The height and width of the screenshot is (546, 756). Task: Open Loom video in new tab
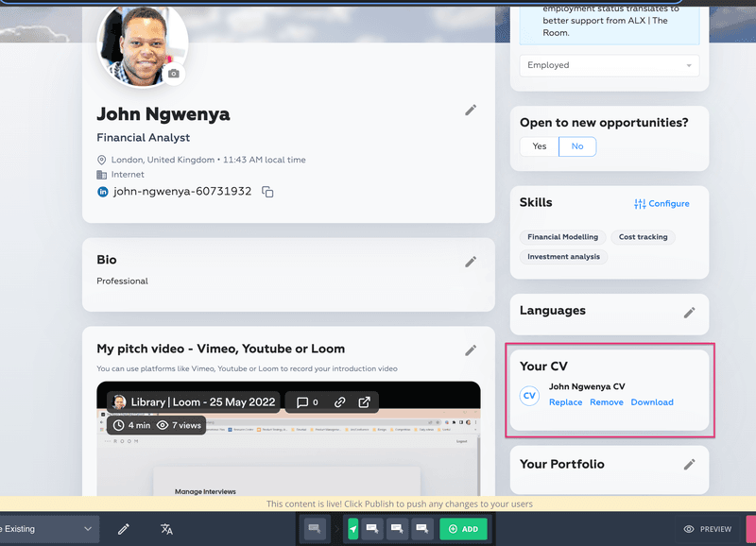pos(364,402)
